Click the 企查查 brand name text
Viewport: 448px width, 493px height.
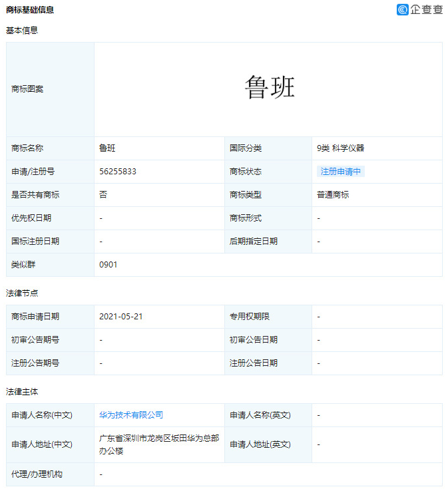[427, 9]
